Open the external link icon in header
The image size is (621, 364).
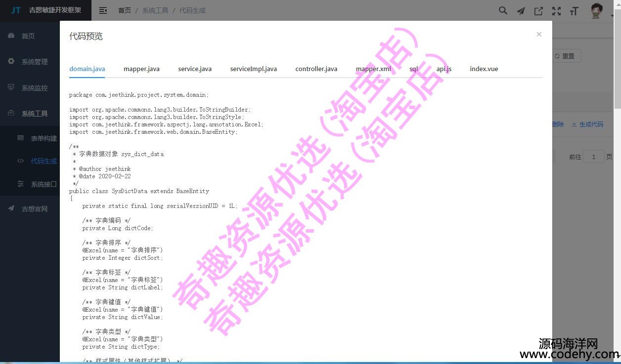pyautogui.click(x=538, y=11)
